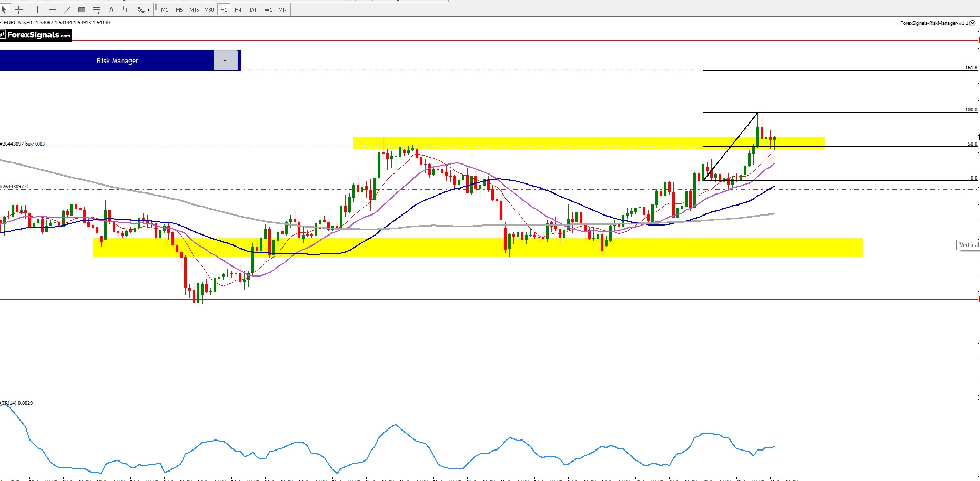Activate the crosshair tool

click(x=18, y=9)
